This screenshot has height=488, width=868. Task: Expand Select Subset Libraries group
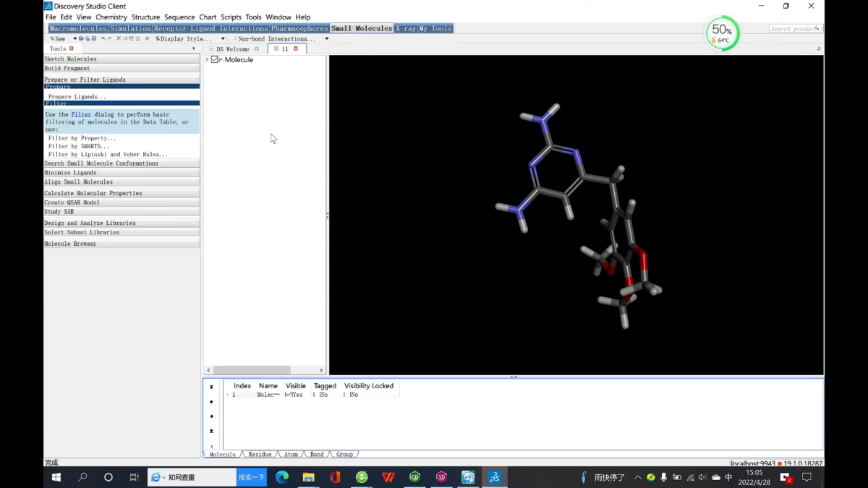pyautogui.click(x=122, y=232)
